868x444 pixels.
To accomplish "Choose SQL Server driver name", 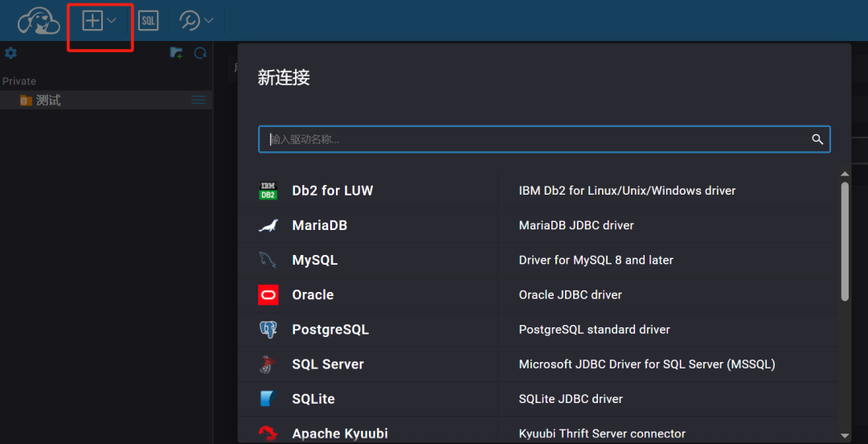I will click(x=328, y=364).
